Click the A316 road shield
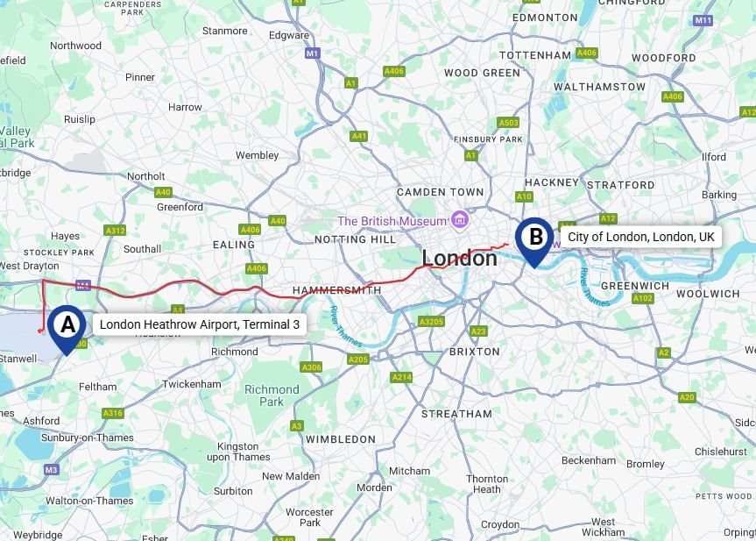Image resolution: width=756 pixels, height=541 pixels. (113, 413)
